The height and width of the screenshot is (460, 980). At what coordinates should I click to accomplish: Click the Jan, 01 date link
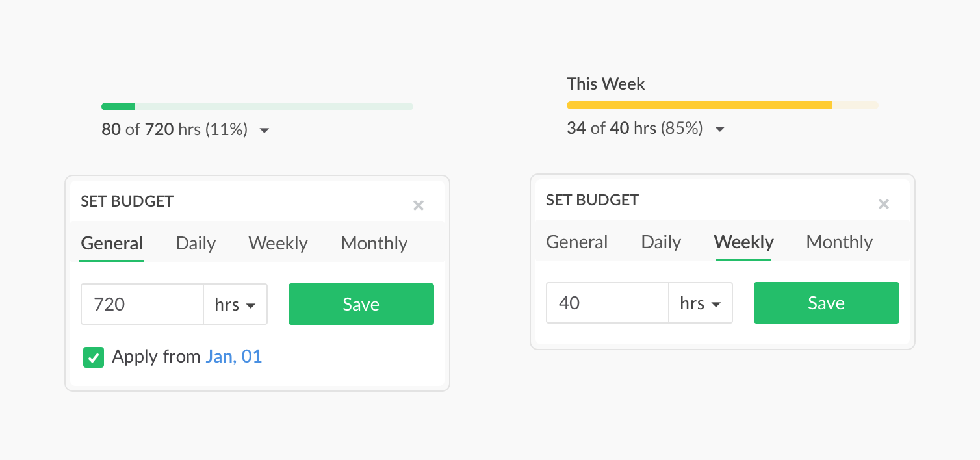point(234,357)
